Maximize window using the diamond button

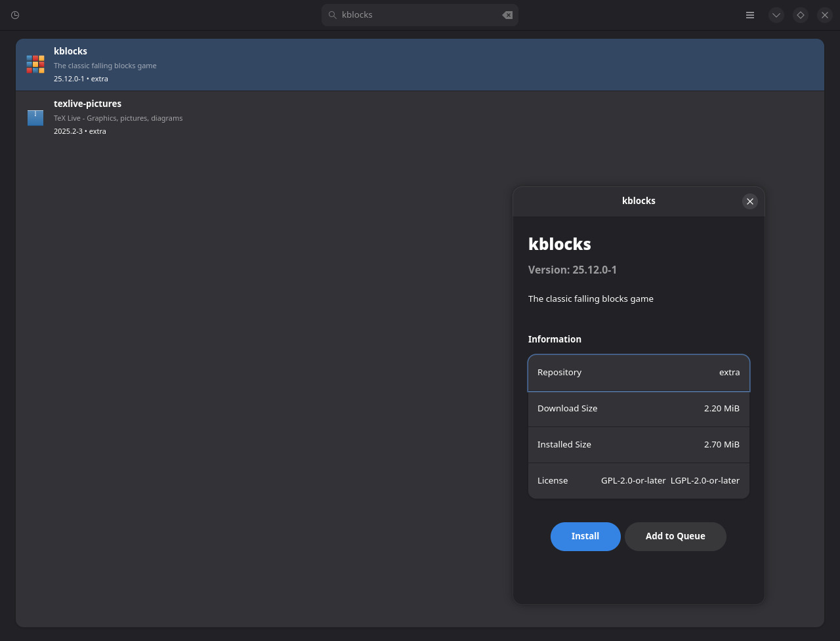[x=801, y=15]
